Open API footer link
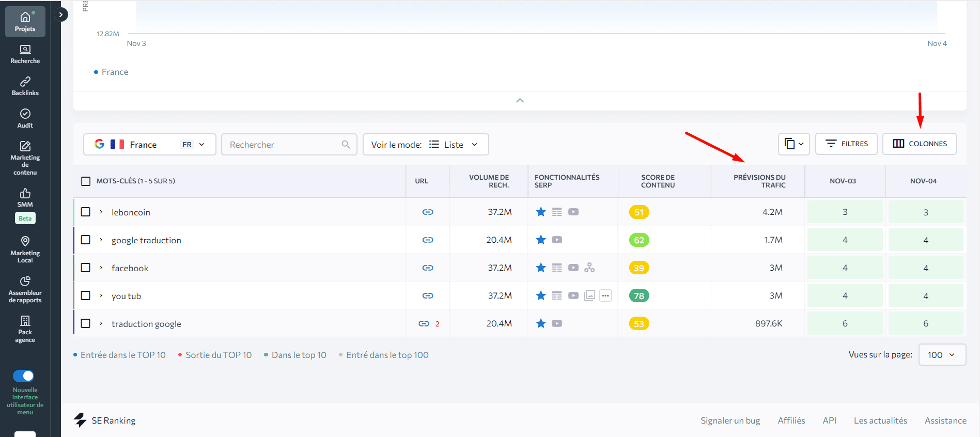980x437 pixels. [x=829, y=420]
